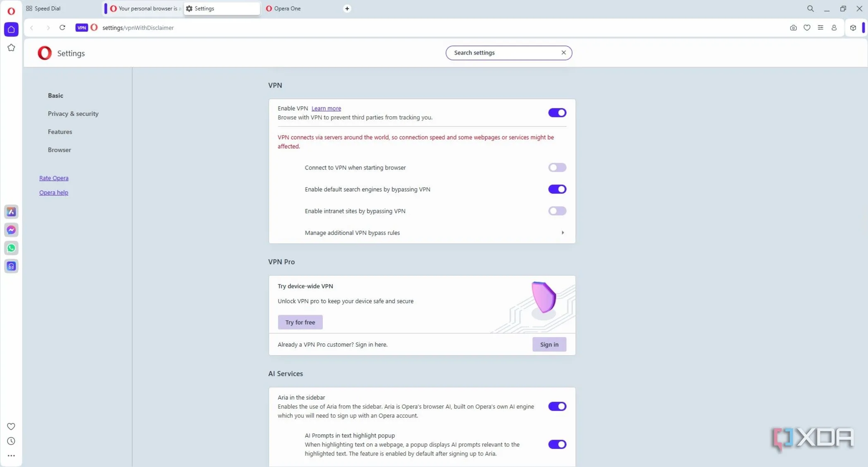Go back with the back arrow

[32, 28]
